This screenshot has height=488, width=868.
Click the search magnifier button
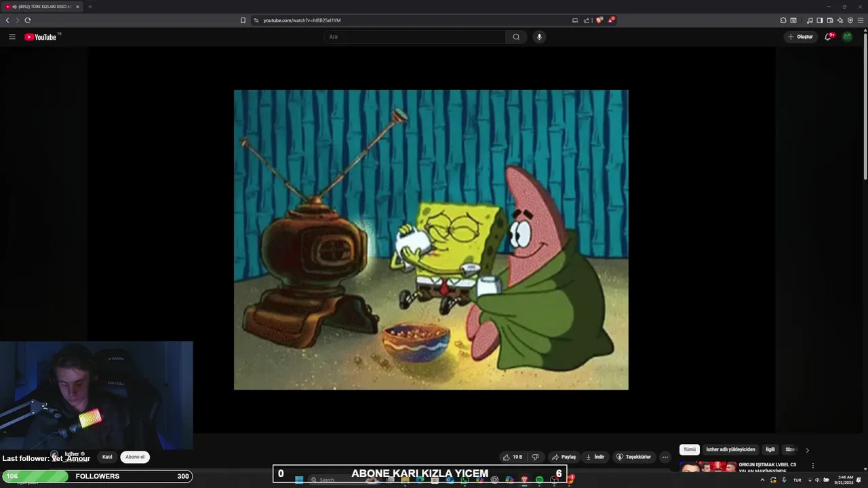click(516, 37)
